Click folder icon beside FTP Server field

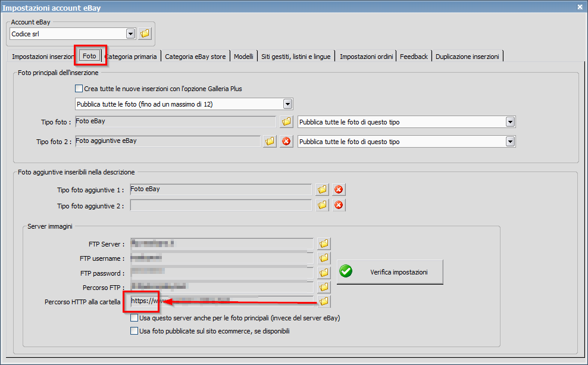click(324, 244)
